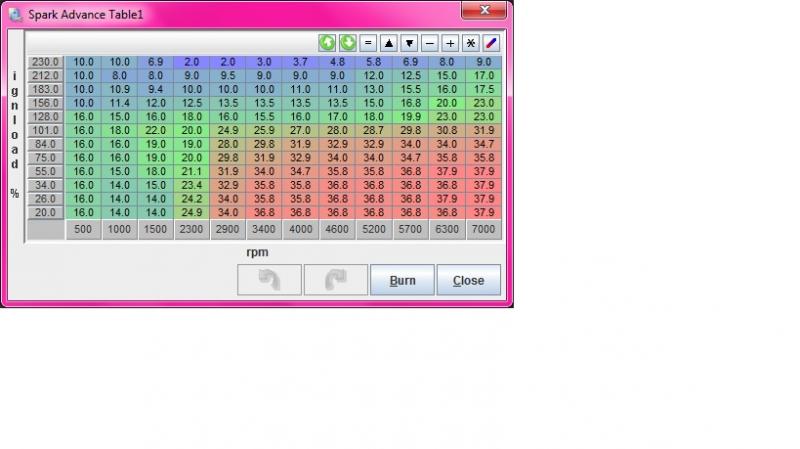Viewport: 800px width, 449px height.
Task: Select the 1500 rpm column header
Action: click(x=156, y=230)
